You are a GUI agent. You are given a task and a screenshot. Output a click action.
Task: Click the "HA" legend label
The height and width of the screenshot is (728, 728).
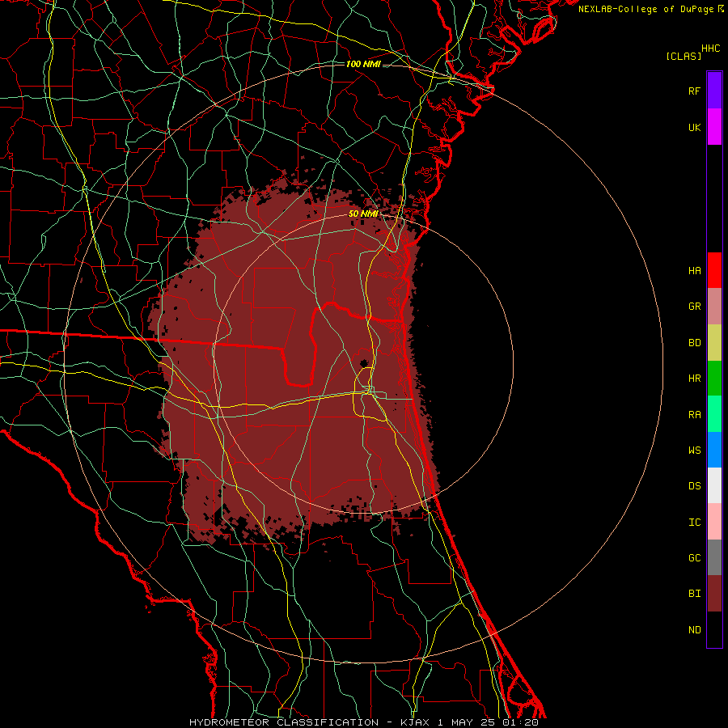[694, 271]
